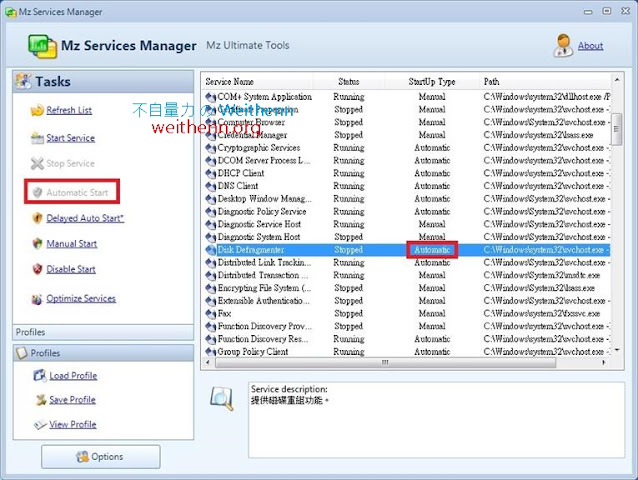This screenshot has height=480, width=638.
Task: Click the gear icon of Cryptographic Services
Action: [x=210, y=148]
